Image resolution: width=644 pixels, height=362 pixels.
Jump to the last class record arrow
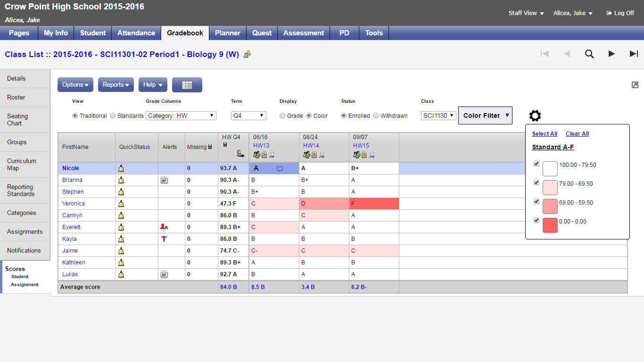click(634, 54)
